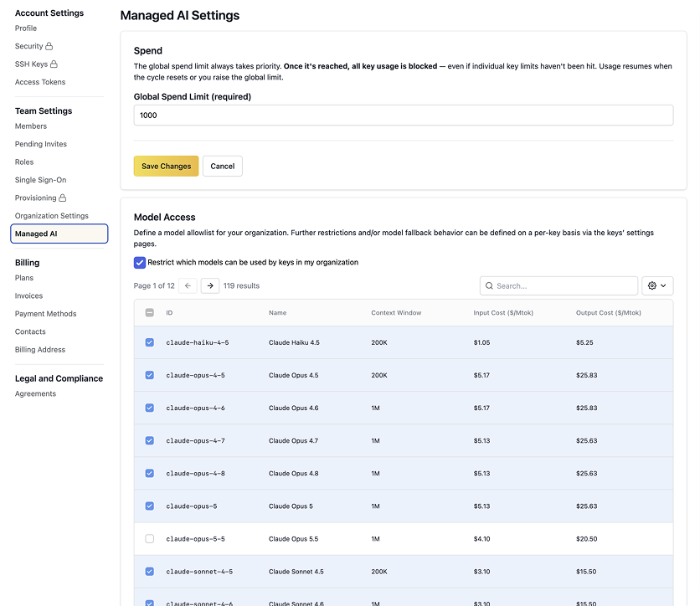View Invoices in Billing
The image size is (700, 606).
pyautogui.click(x=29, y=295)
